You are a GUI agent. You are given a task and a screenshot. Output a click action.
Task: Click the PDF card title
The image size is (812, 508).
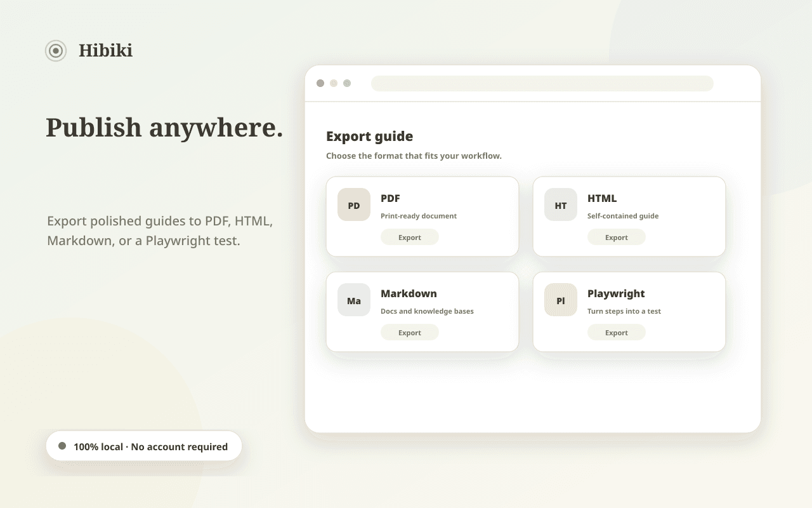(x=390, y=198)
